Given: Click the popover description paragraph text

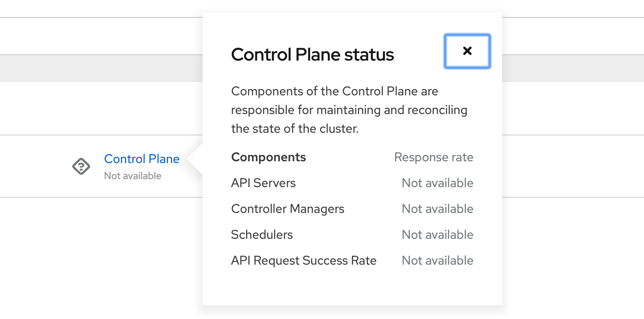Looking at the screenshot, I should coord(349,110).
